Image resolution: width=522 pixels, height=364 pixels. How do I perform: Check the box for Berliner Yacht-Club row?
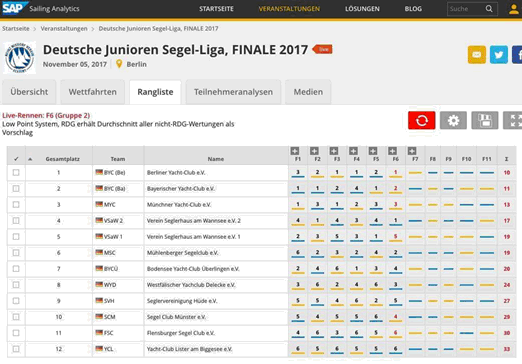[16, 173]
